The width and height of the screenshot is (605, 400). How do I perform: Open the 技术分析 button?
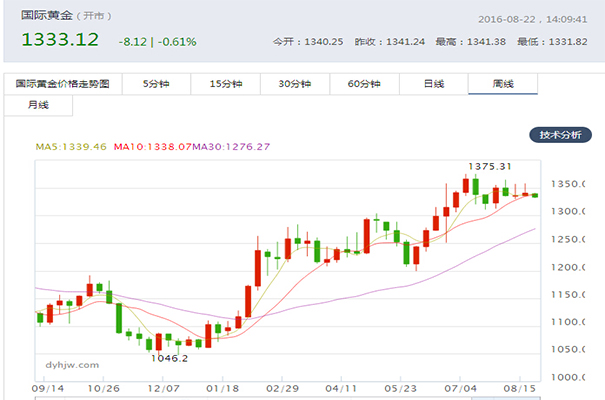point(560,134)
